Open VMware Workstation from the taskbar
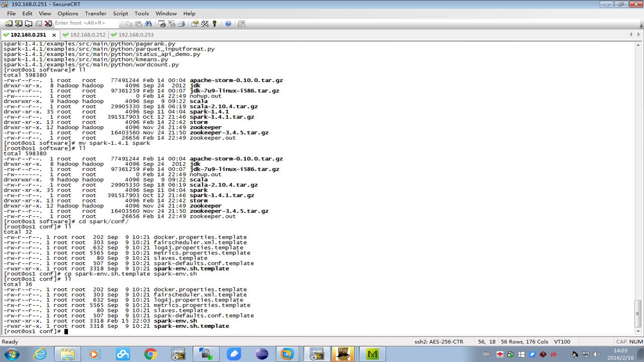 (x=287, y=354)
